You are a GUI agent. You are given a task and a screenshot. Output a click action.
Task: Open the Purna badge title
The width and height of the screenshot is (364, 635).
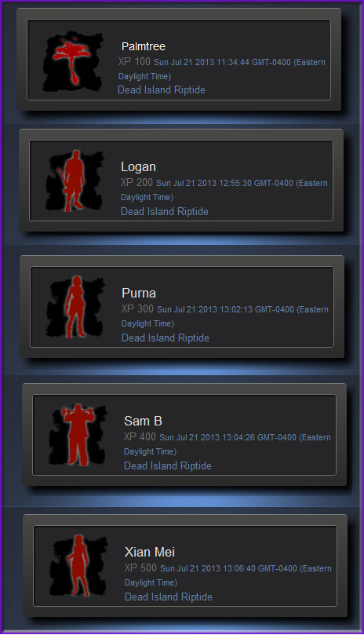coord(139,293)
